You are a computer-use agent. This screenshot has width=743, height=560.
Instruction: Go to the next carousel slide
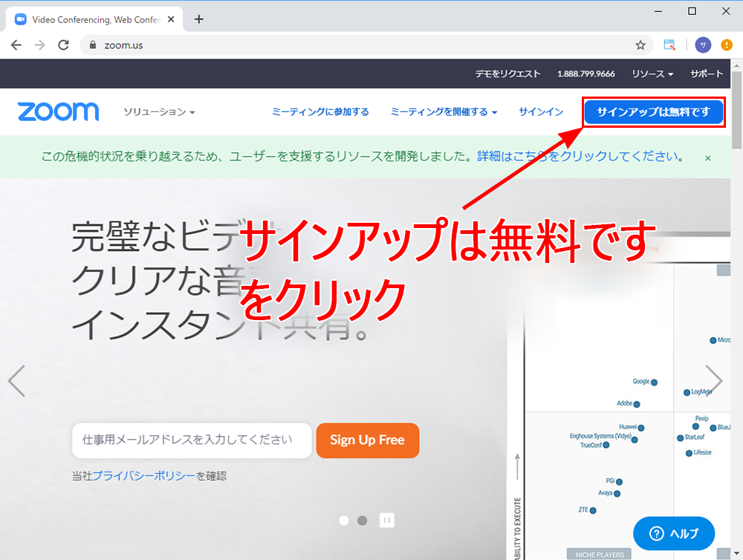(713, 381)
